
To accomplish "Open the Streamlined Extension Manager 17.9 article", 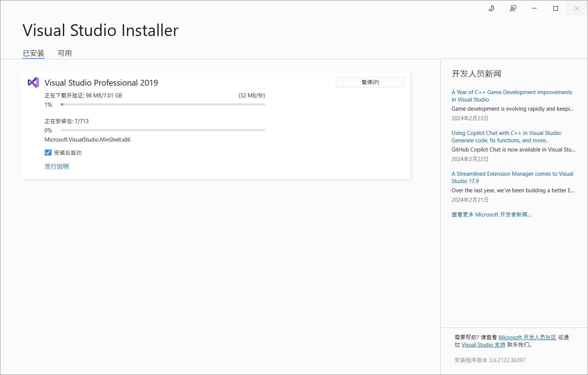I will point(512,177).
